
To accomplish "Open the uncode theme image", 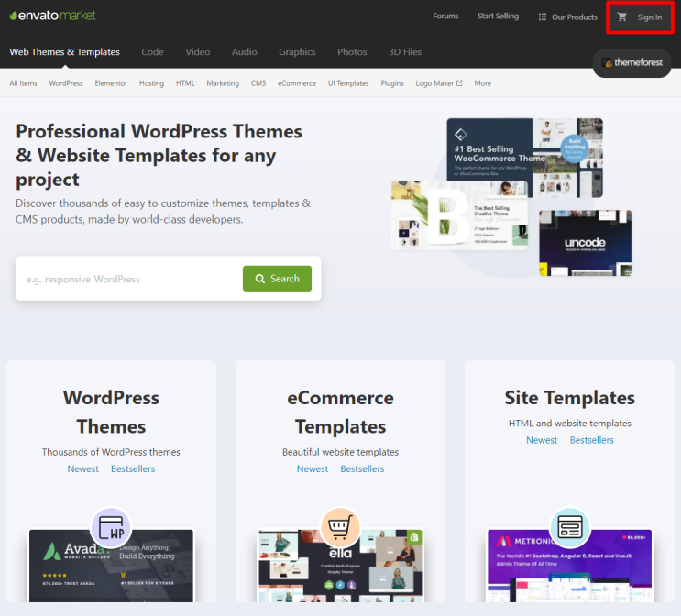I will pos(585,243).
